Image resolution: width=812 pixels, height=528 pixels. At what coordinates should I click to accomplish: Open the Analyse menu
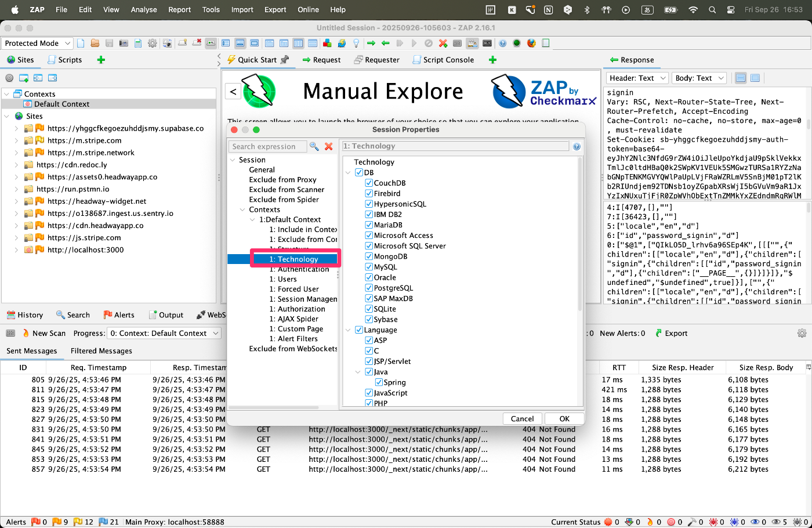[144, 9]
